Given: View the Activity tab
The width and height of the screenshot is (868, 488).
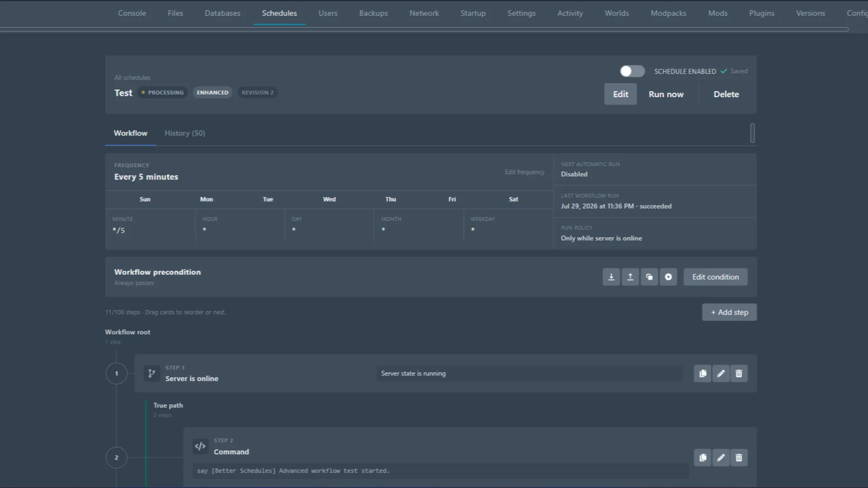Looking at the screenshot, I should click(570, 13).
